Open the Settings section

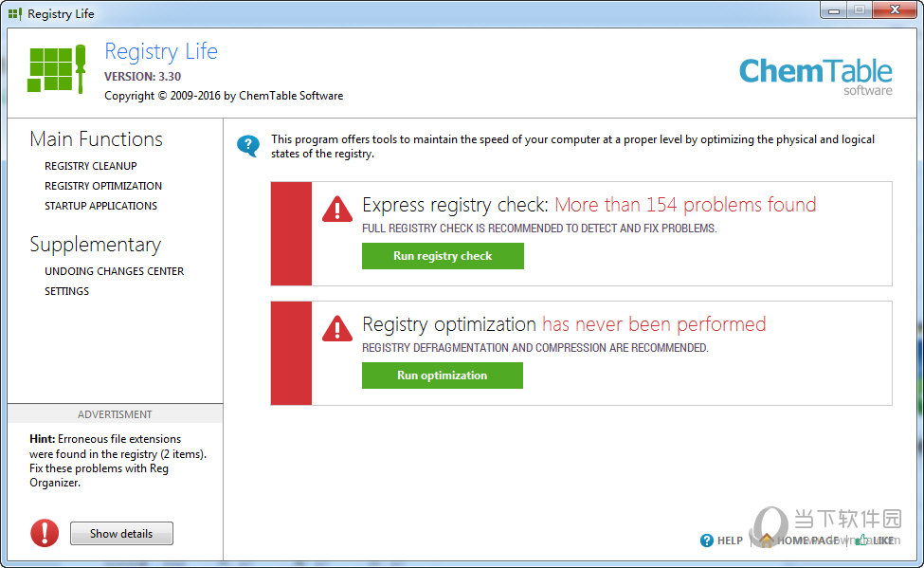tap(66, 291)
